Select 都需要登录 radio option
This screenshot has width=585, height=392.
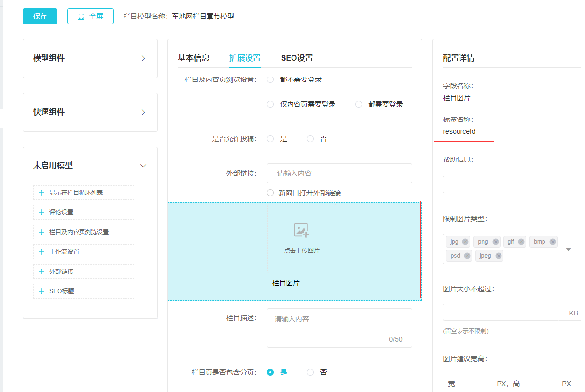click(x=359, y=104)
